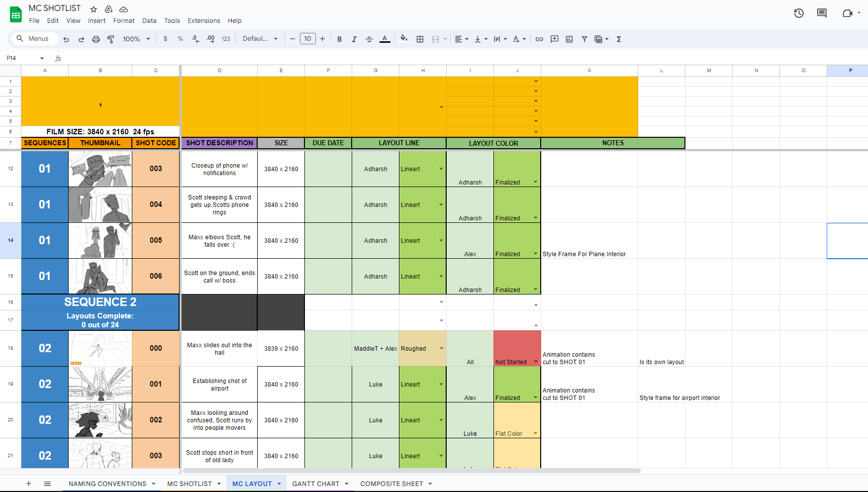Insert link icon

point(539,39)
